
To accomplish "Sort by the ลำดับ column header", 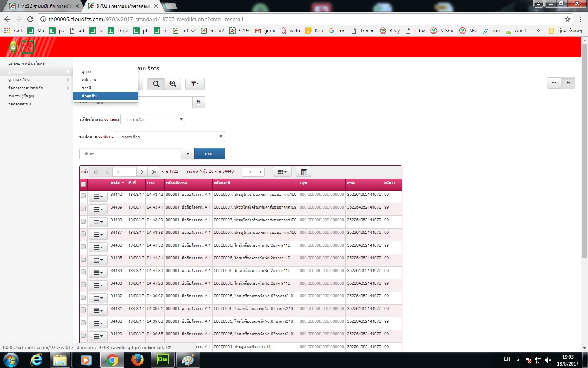I will pyautogui.click(x=118, y=183).
